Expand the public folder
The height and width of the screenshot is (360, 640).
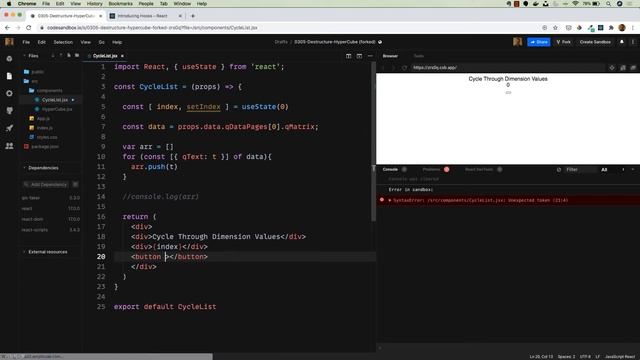click(34, 72)
